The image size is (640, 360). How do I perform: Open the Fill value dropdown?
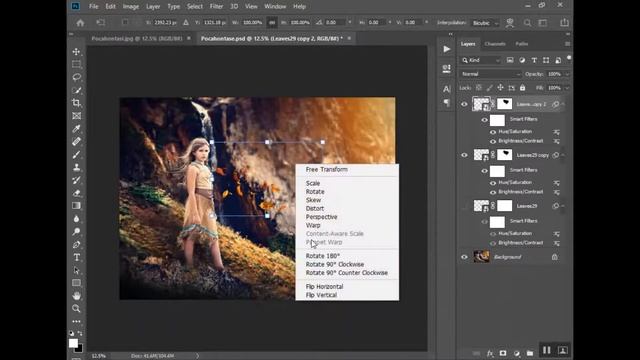click(x=567, y=88)
